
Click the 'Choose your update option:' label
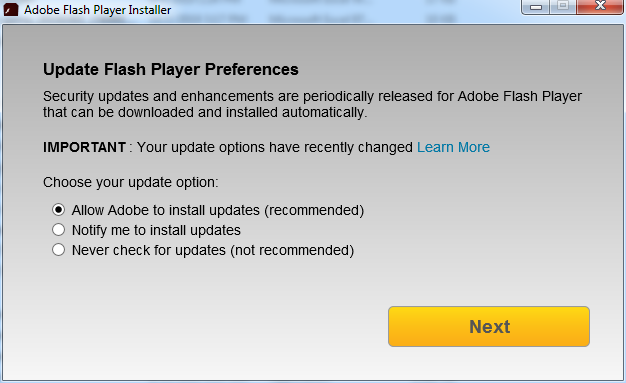pos(131,183)
